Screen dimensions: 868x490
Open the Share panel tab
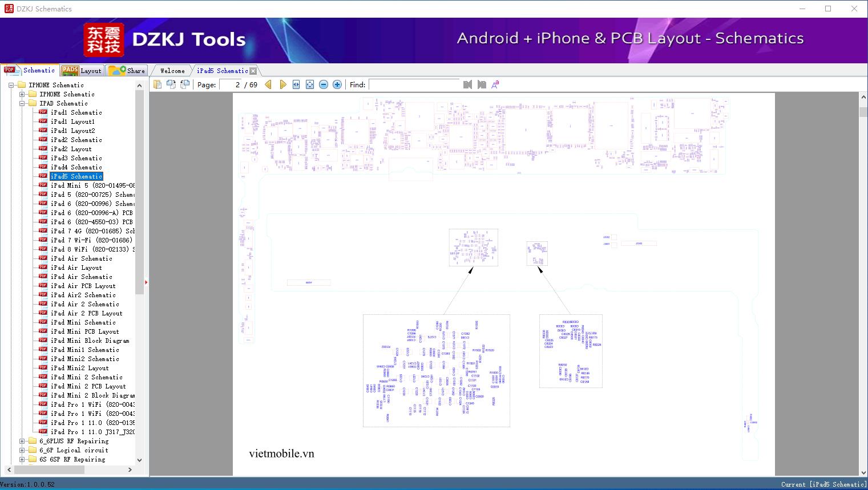[x=127, y=71]
